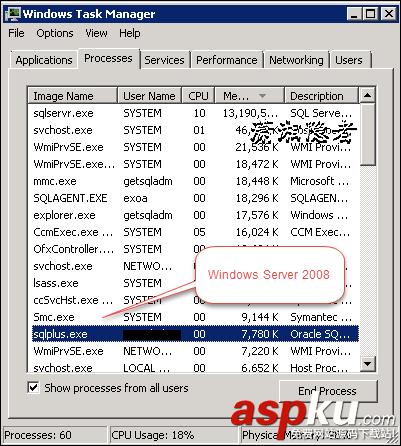Click the Task Manager title bar icon
Viewport: 401px width, 446px height.
[x=13, y=14]
